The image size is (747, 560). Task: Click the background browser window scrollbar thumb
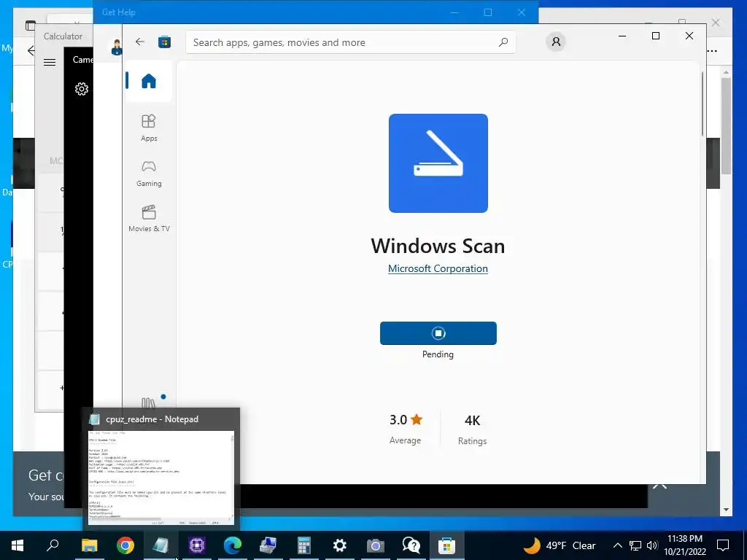pos(726,126)
